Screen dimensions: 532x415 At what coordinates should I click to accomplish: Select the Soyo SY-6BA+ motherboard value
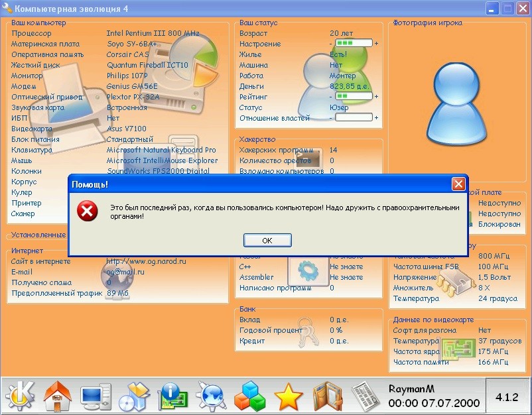click(132, 44)
